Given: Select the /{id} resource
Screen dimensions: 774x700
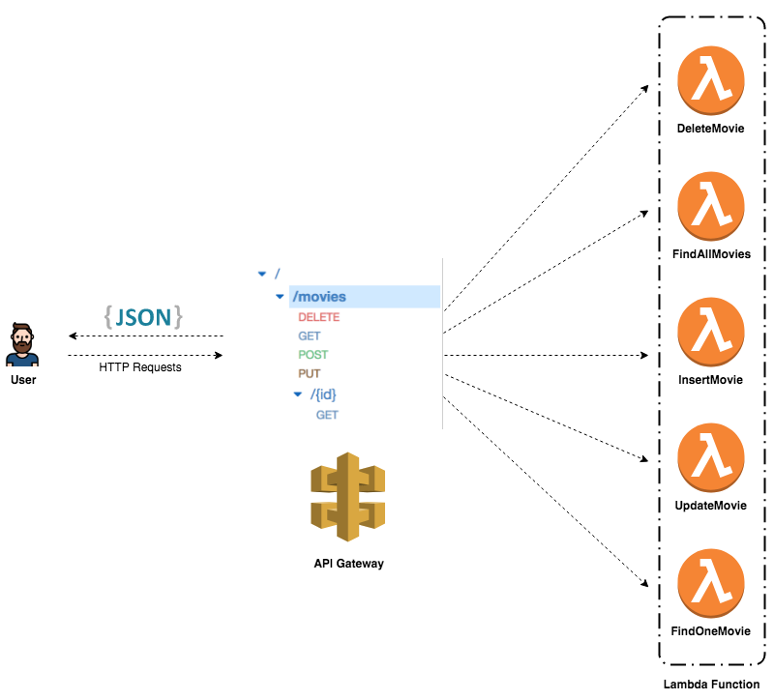Looking at the screenshot, I should (323, 394).
